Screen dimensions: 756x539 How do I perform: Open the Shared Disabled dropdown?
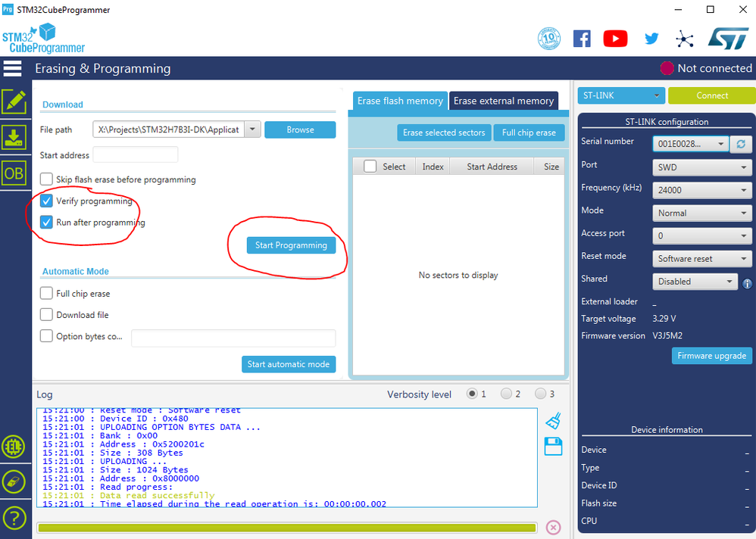695,282
